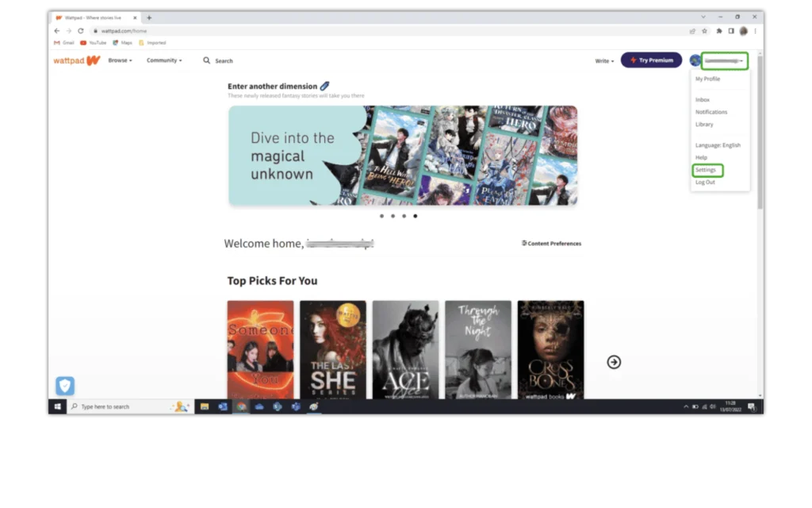
Task: Open a new browser tab with plus
Action: (149, 17)
